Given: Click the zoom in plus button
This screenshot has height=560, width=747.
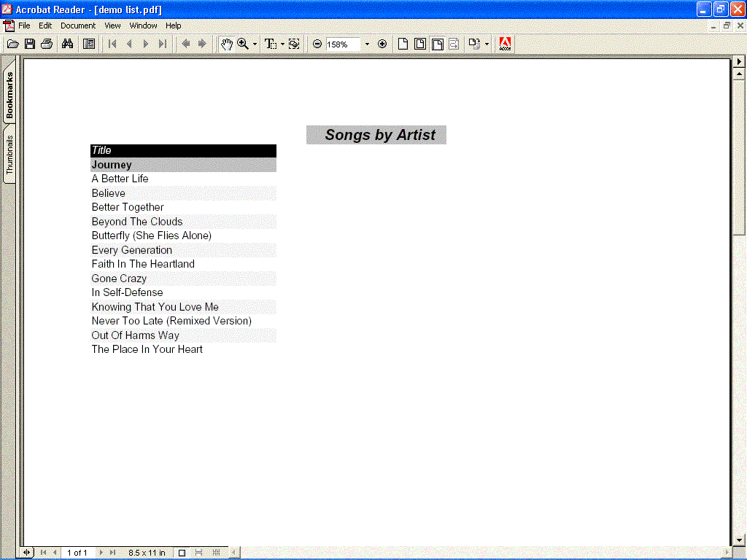Looking at the screenshot, I should [x=382, y=44].
